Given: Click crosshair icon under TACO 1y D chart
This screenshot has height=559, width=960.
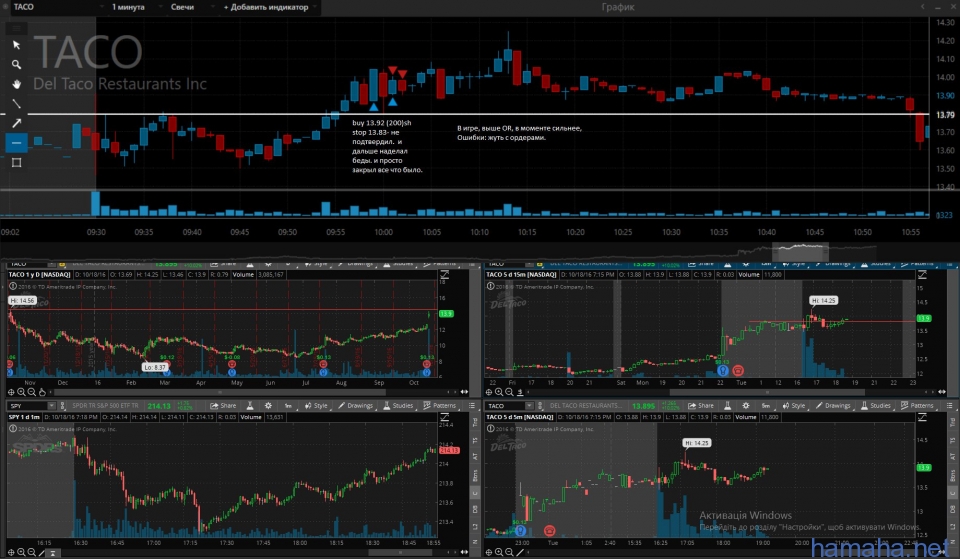Looking at the screenshot, I should click(11, 392).
